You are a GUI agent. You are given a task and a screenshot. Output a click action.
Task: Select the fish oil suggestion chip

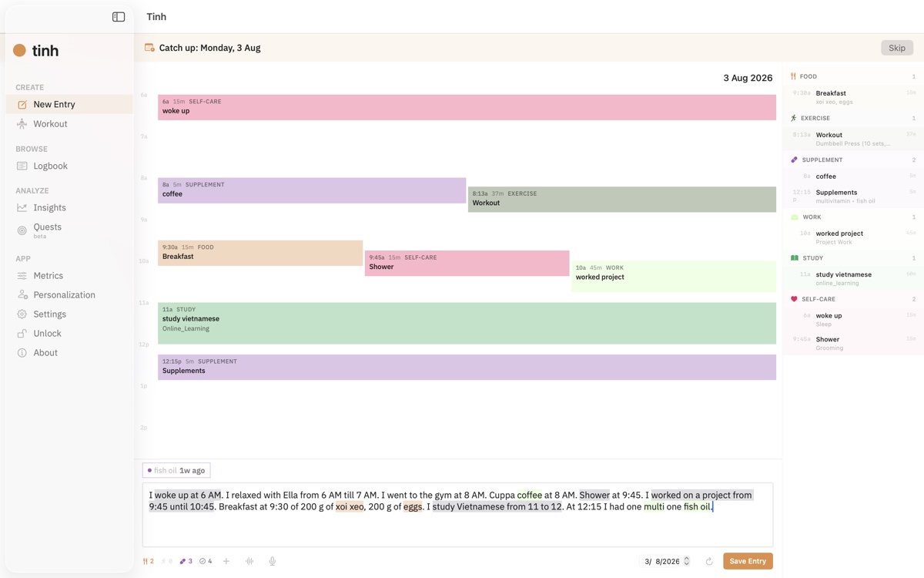click(x=176, y=470)
